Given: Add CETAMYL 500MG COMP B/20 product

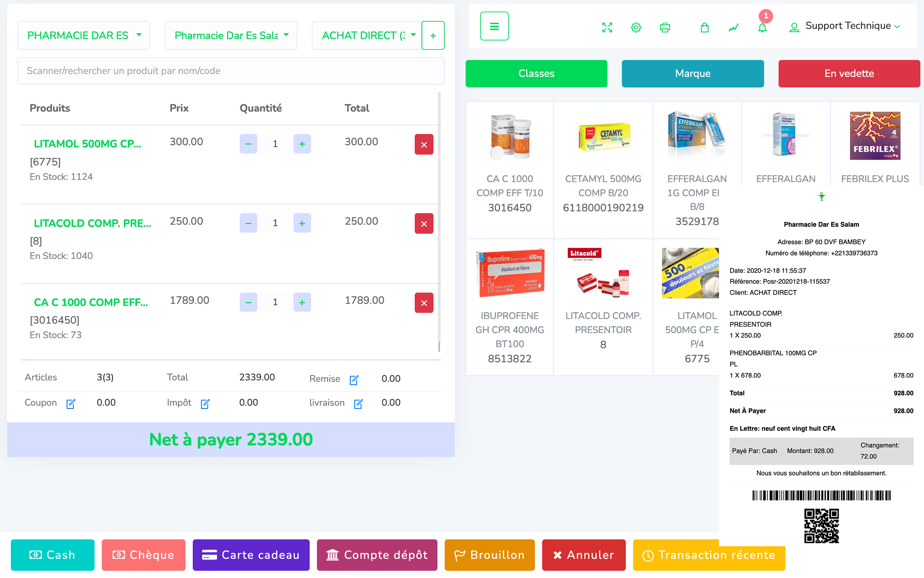Looking at the screenshot, I should pyautogui.click(x=603, y=170).
